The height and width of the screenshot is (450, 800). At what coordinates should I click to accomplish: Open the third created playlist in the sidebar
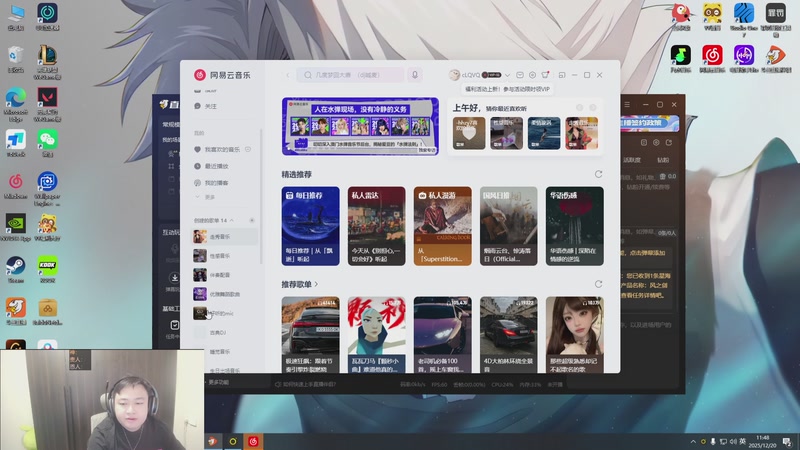click(224, 275)
